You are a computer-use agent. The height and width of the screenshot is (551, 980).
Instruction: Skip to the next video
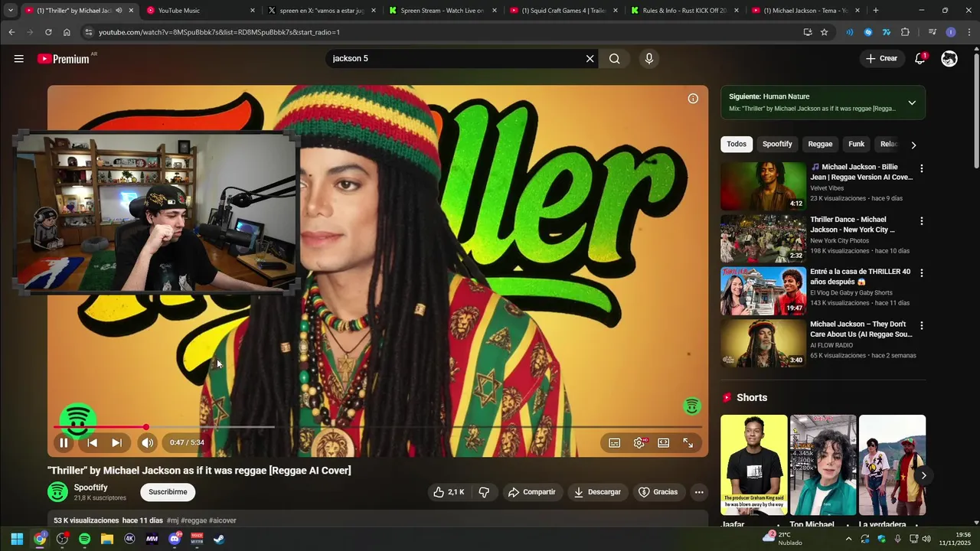(x=116, y=442)
